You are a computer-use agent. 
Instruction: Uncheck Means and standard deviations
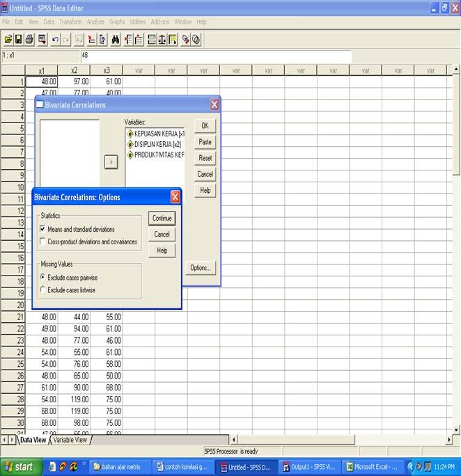tap(42, 229)
